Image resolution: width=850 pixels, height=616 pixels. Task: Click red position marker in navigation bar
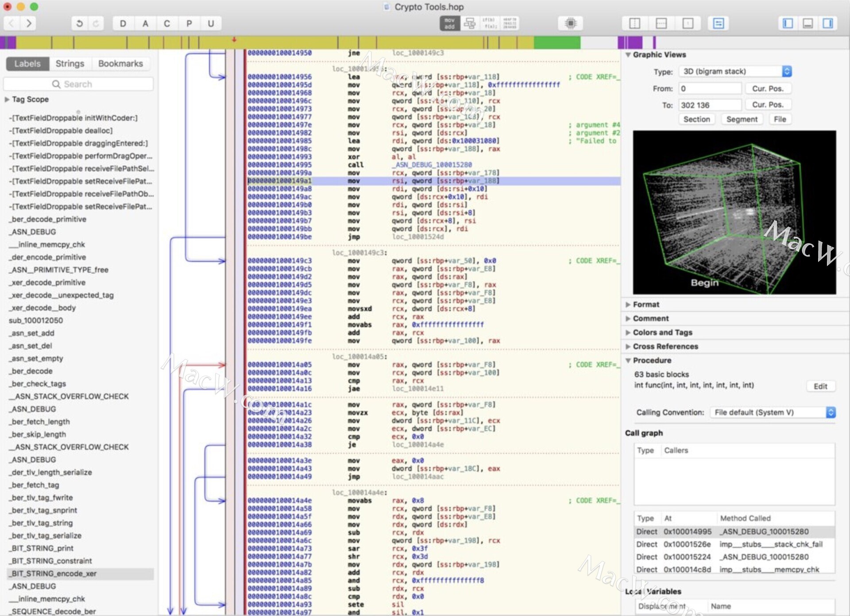234,40
